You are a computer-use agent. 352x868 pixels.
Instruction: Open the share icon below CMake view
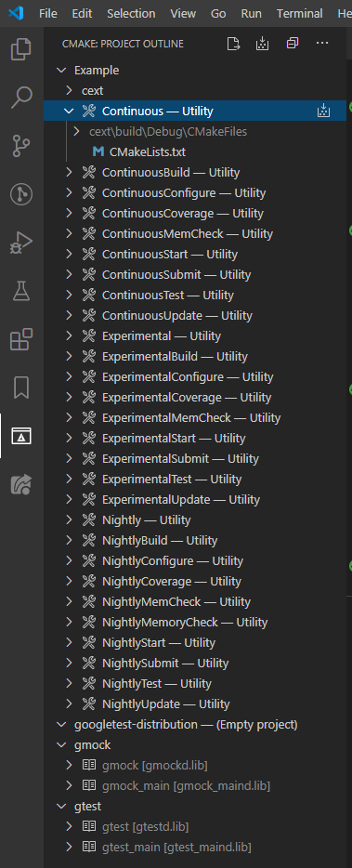tap(21, 484)
